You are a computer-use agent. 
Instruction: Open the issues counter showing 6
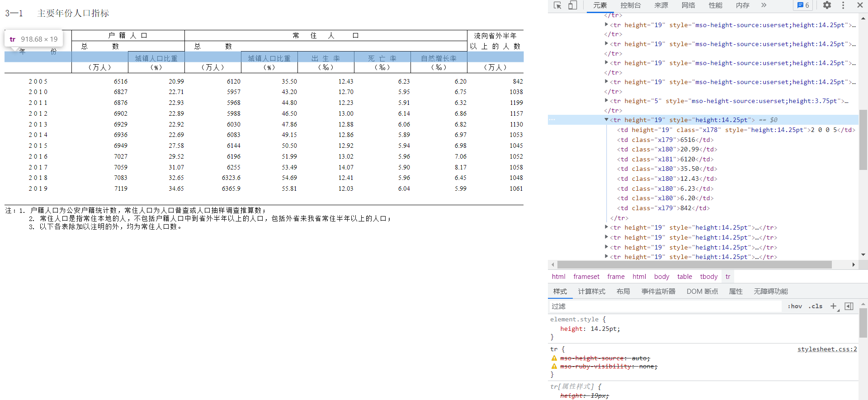803,5
